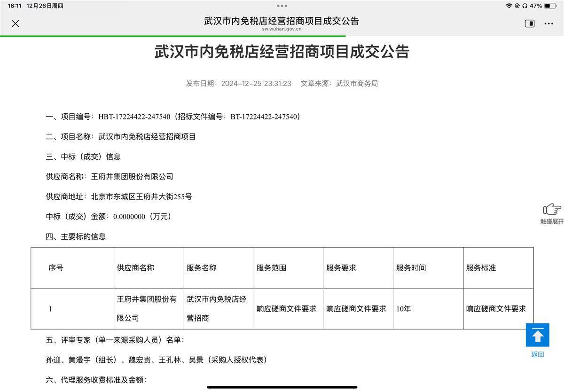The height and width of the screenshot is (392, 564).
Task: Close the web page with X icon
Action: click(x=15, y=24)
